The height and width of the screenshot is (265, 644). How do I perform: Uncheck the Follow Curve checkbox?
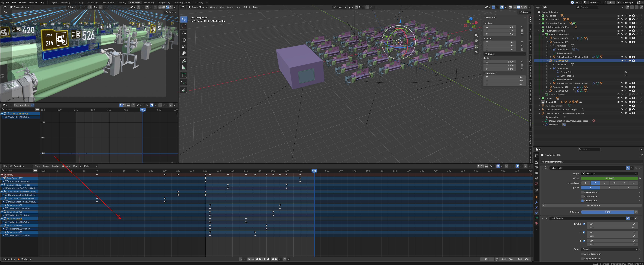point(582,201)
